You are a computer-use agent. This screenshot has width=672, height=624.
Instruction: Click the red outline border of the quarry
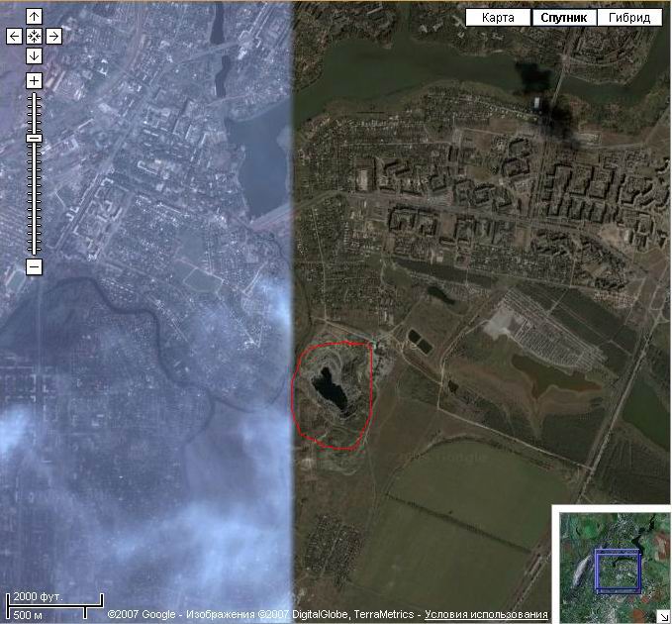point(294,396)
